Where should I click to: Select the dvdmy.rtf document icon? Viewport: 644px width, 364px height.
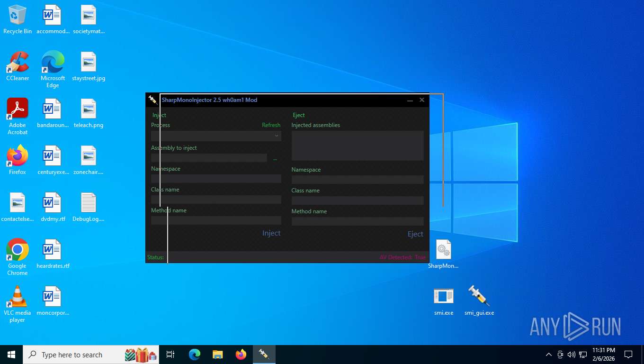[53, 208]
